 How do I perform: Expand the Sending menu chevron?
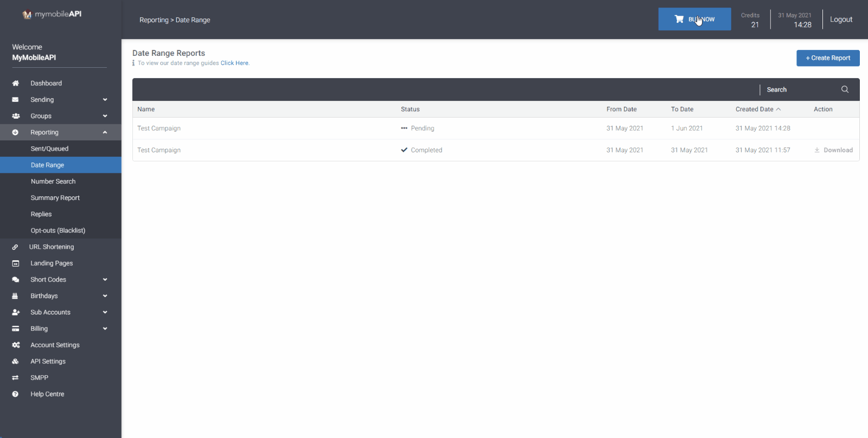coord(105,100)
